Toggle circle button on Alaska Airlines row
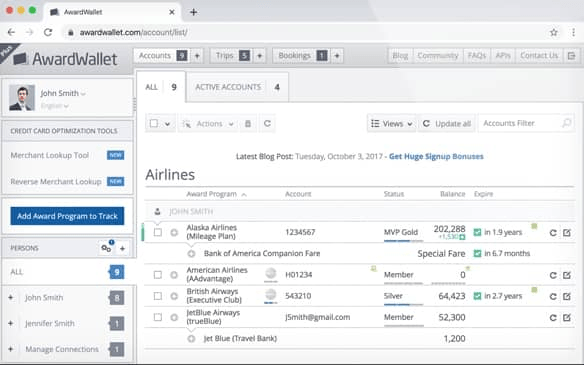The height and width of the screenshot is (365, 584). pyautogui.click(x=174, y=232)
